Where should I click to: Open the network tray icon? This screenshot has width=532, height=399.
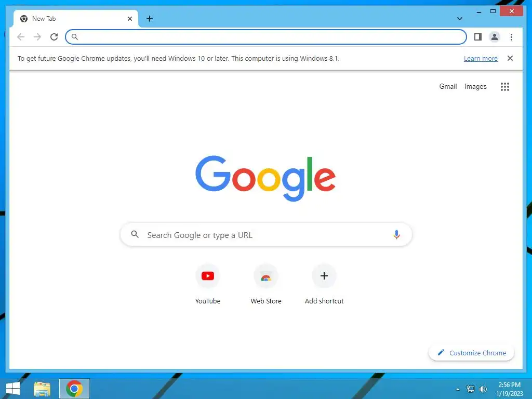pyautogui.click(x=471, y=389)
